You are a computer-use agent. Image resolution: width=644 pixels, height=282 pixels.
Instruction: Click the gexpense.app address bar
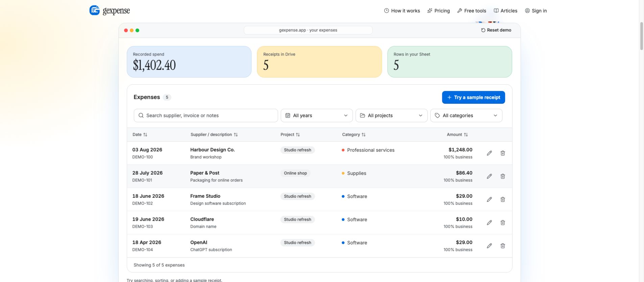(308, 30)
